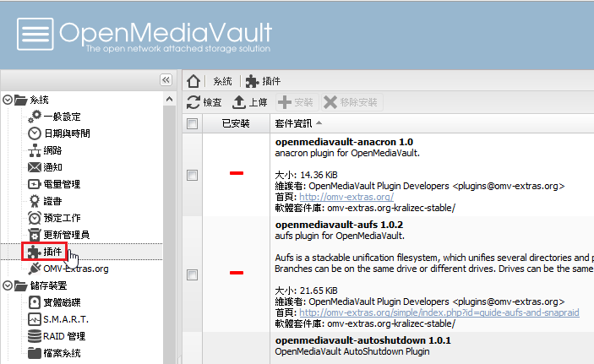Click the home icon in breadcrumb bar
The height and width of the screenshot is (364, 594).
193,81
